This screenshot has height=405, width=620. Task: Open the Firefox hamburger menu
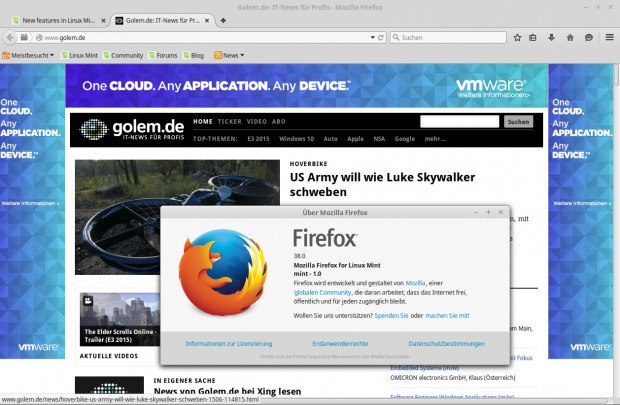(609, 37)
